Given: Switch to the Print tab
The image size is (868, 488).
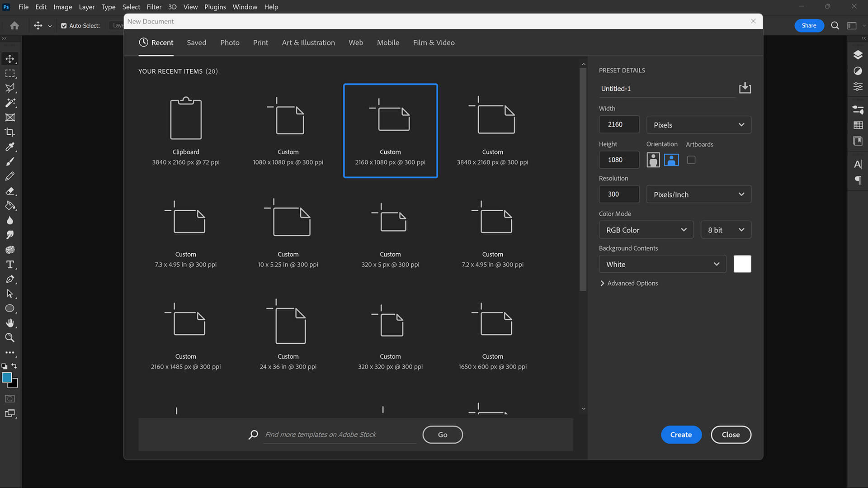Looking at the screenshot, I should click(x=260, y=43).
